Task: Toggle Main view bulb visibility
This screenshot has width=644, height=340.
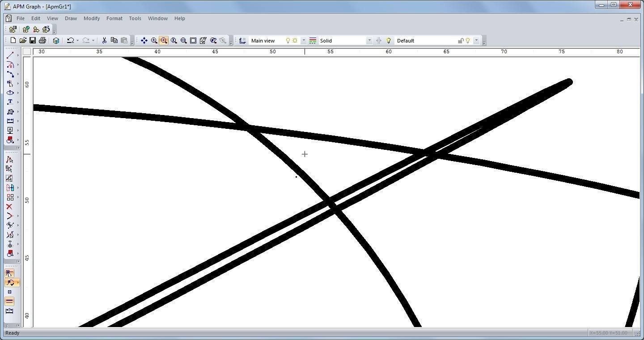Action: coord(288,40)
